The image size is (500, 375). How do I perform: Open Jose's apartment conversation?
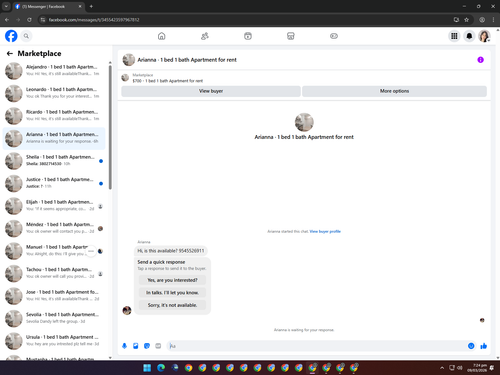(x=54, y=296)
